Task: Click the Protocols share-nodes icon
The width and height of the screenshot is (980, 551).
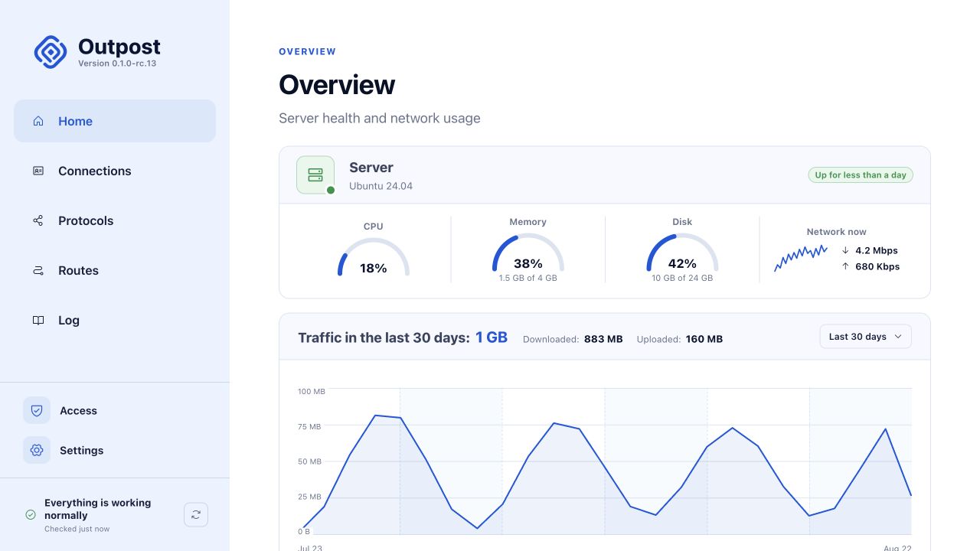Action: pos(38,220)
